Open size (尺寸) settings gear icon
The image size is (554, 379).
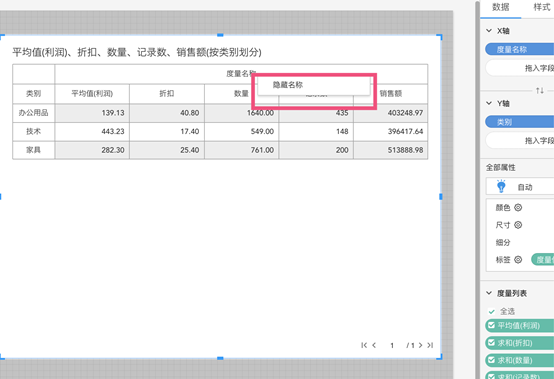[518, 225]
